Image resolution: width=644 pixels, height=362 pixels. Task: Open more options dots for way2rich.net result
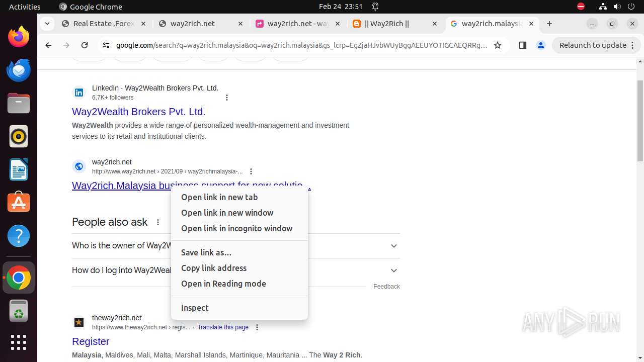coord(251,171)
